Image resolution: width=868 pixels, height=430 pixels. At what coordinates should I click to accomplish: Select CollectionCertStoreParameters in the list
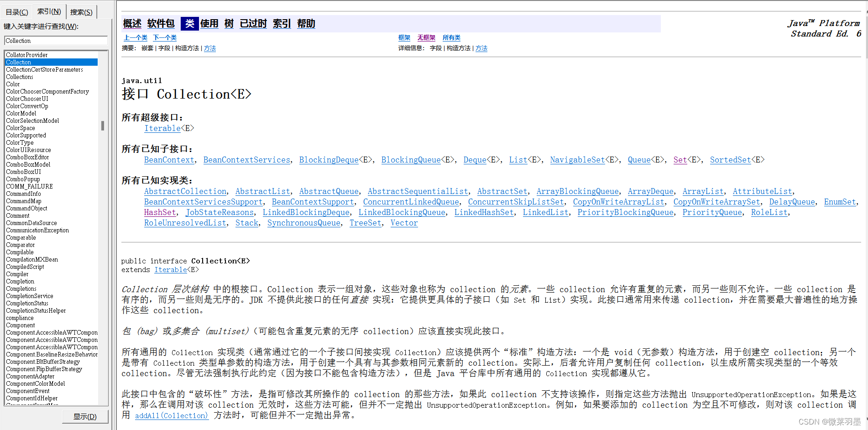coord(44,69)
